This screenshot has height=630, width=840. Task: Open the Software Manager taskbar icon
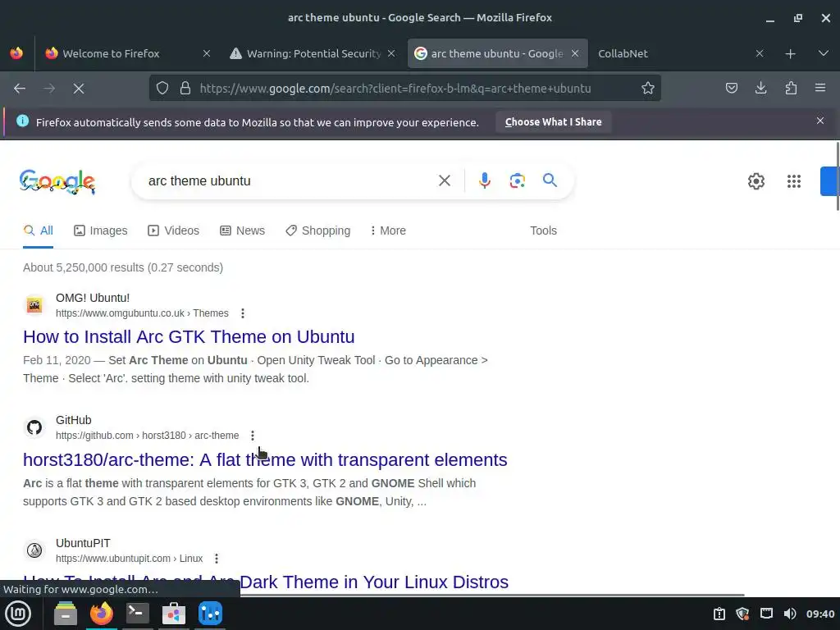[174, 614]
